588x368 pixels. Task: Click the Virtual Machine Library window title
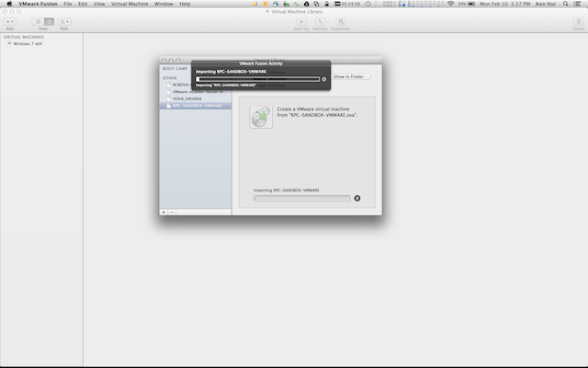point(297,12)
